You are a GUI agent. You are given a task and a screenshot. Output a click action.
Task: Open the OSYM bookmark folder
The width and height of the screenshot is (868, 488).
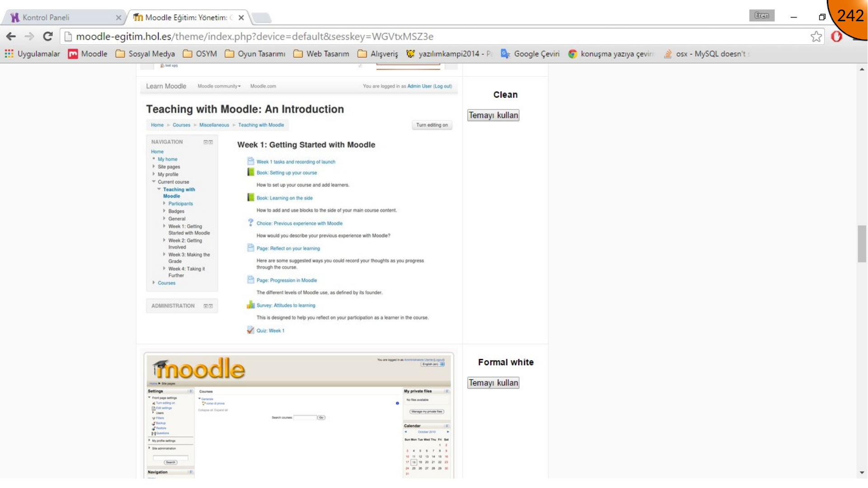[200, 54]
